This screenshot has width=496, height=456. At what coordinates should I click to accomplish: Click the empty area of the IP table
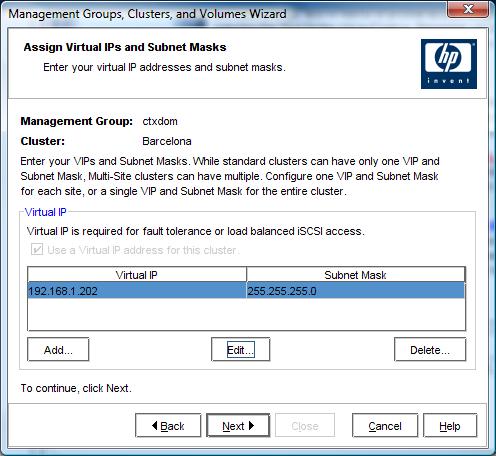[x=246, y=314]
